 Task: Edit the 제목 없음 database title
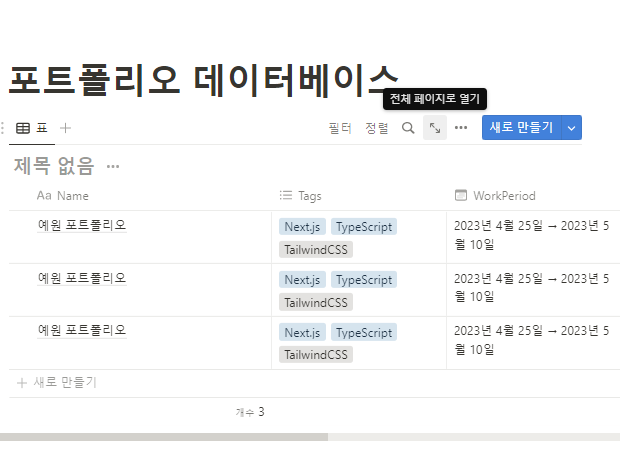pyautogui.click(x=54, y=166)
